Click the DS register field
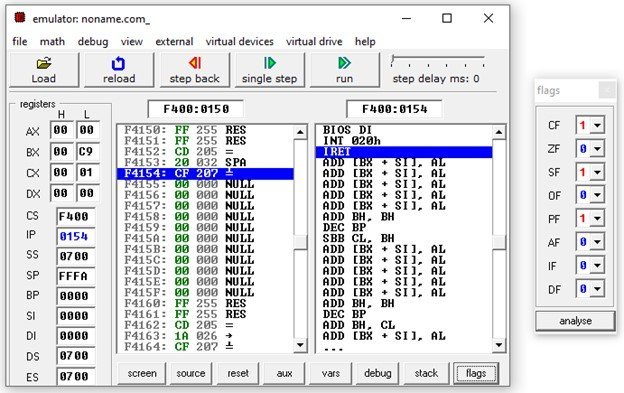This screenshot has width=624, height=393. [x=76, y=356]
